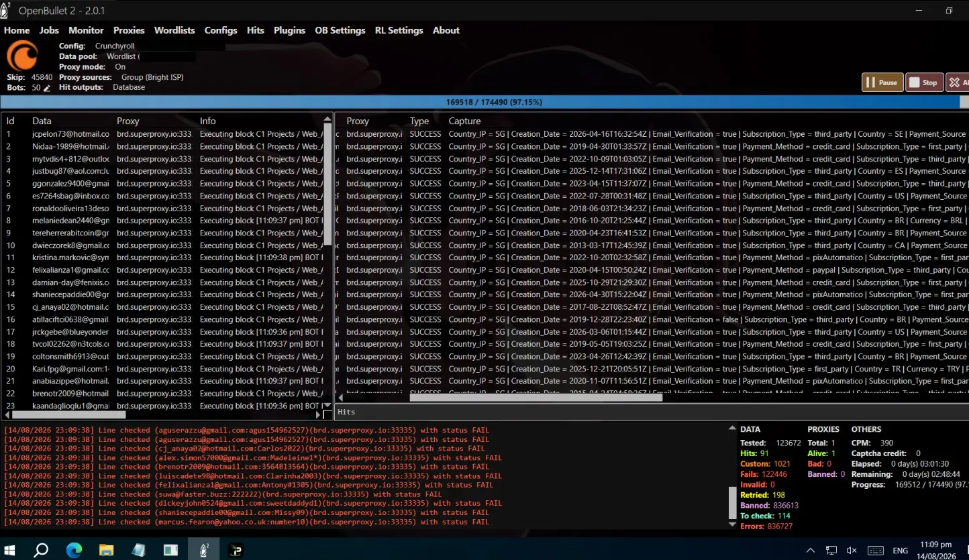Click the "Errors: 836727" statistic
The width and height of the screenshot is (969, 560).
[x=766, y=526]
